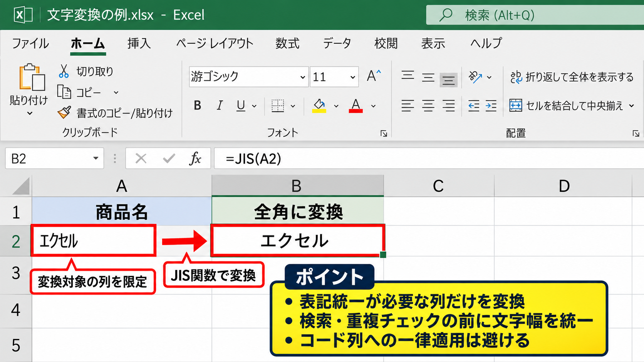Click the text orientation icon
Image resolution: width=644 pixels, height=362 pixels.
[475, 77]
